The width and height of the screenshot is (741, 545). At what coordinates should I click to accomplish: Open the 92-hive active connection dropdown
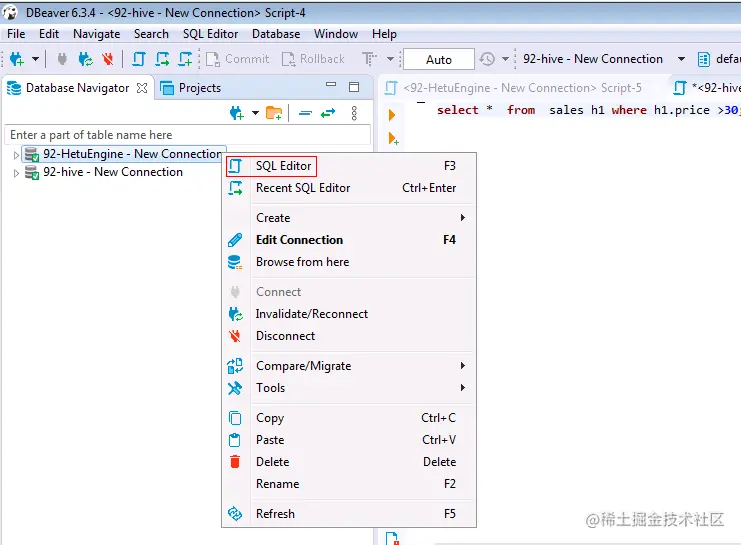pos(681,59)
